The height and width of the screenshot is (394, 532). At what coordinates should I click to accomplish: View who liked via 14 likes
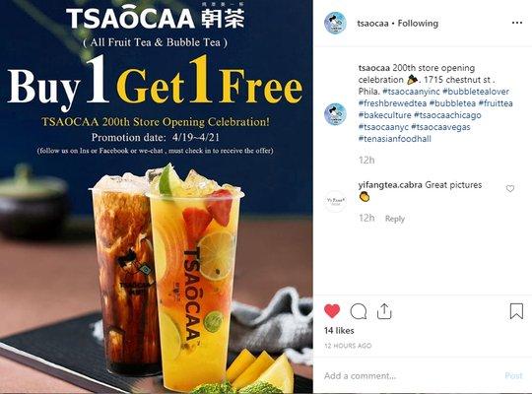pyautogui.click(x=339, y=331)
